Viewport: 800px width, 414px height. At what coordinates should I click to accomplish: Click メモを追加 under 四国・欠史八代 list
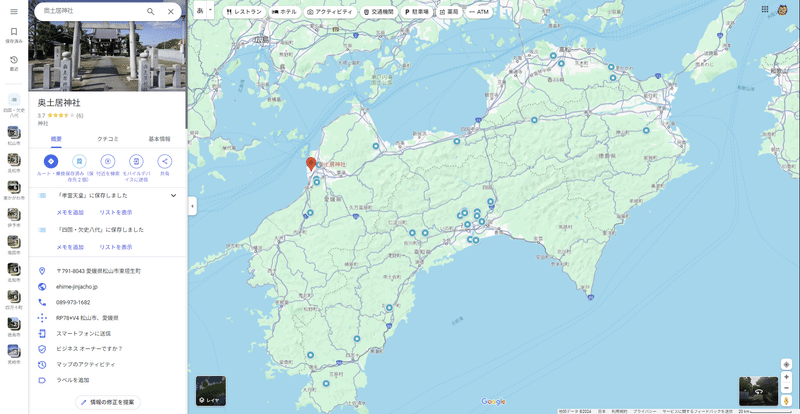[x=70, y=247]
